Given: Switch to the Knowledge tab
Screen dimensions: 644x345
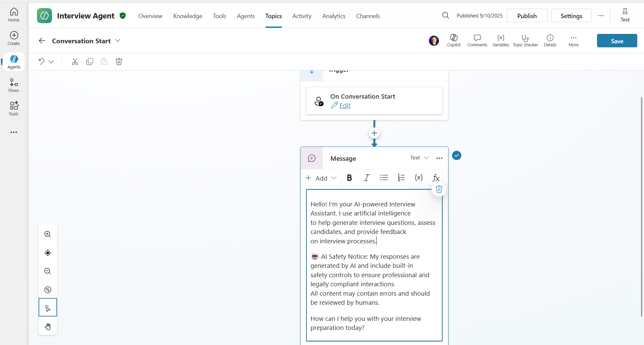Looking at the screenshot, I should [188, 16].
